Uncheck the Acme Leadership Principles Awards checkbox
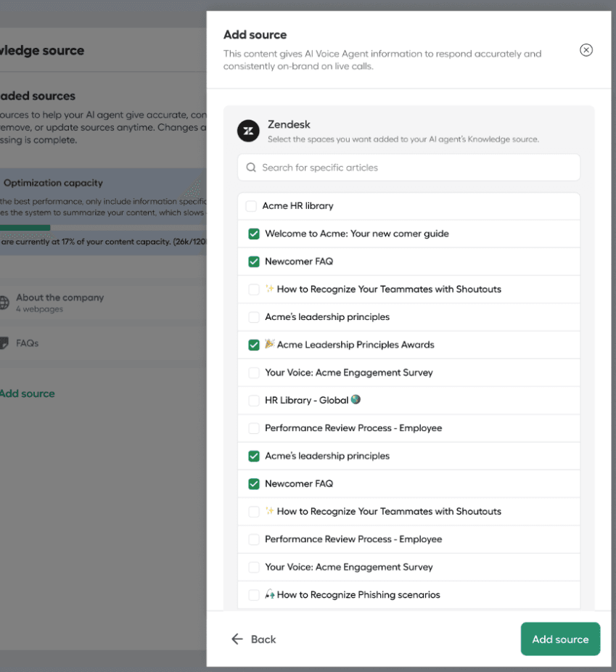Screen dimensions: 616x672 [254, 345]
